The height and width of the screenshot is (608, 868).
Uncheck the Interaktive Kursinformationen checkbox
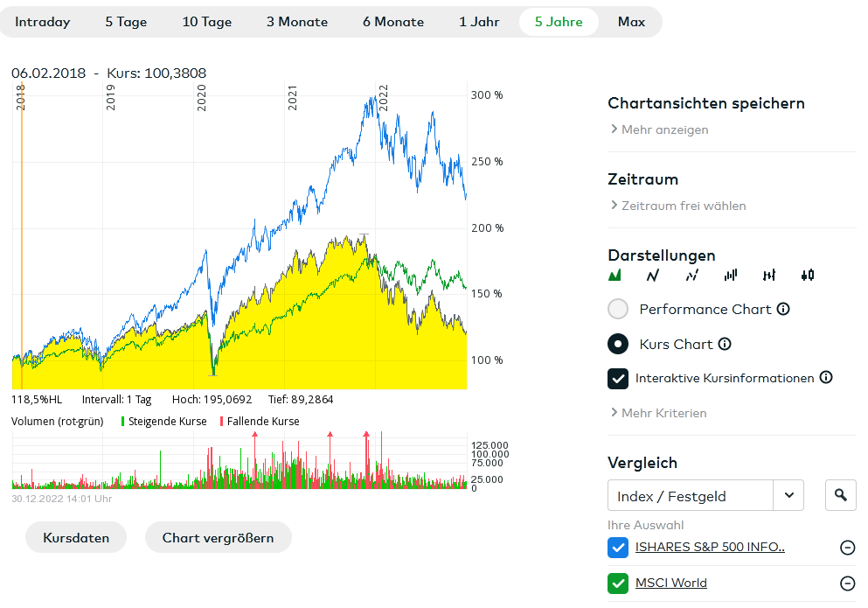[618, 379]
